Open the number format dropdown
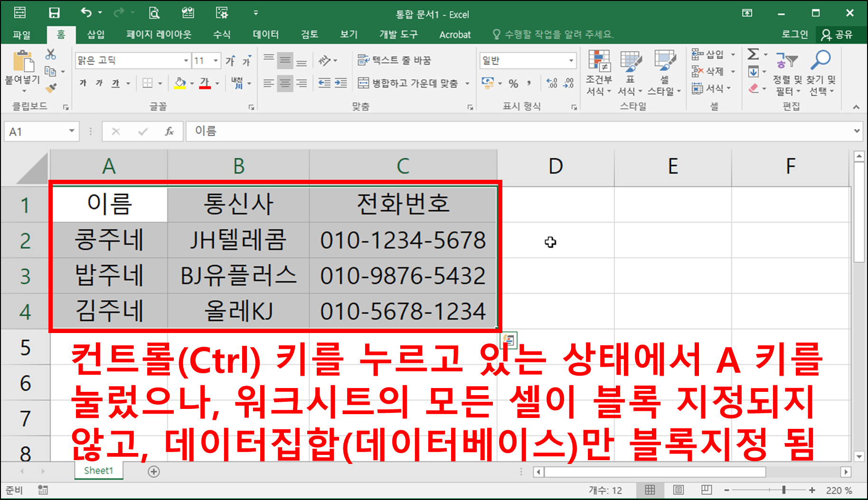 [x=571, y=61]
